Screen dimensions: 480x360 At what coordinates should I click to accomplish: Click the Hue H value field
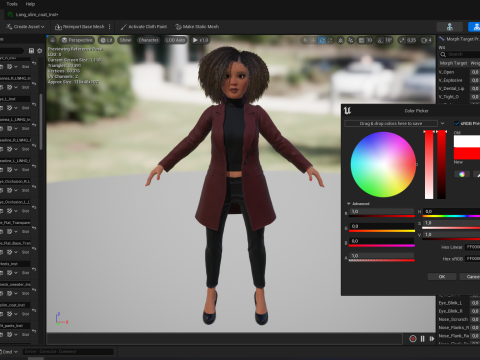[452, 211]
